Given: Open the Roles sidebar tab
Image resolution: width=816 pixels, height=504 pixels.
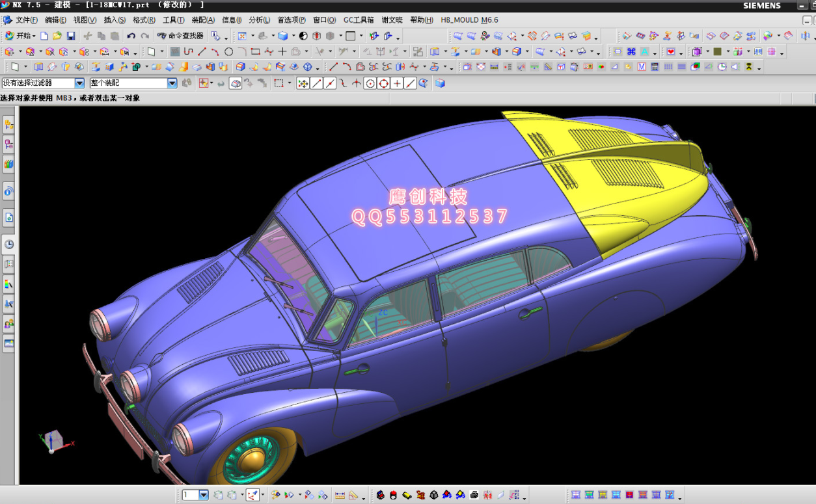Looking at the screenshot, I should pyautogui.click(x=9, y=323).
